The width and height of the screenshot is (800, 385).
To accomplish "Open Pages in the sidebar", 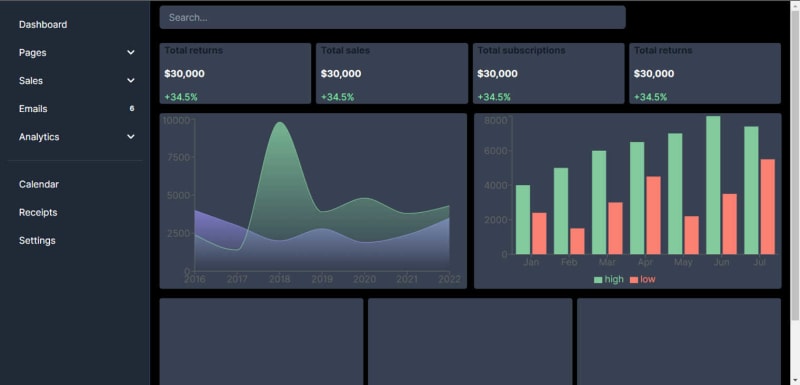I will coord(33,53).
